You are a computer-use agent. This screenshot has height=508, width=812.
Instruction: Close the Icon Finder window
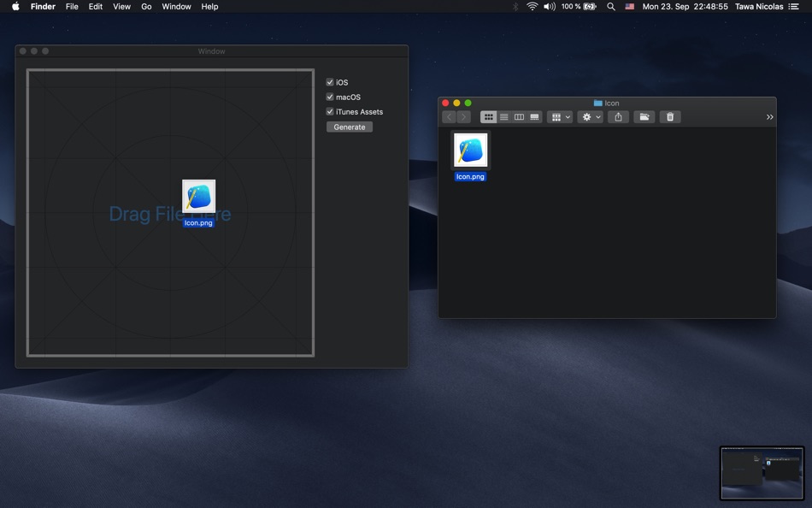point(445,103)
